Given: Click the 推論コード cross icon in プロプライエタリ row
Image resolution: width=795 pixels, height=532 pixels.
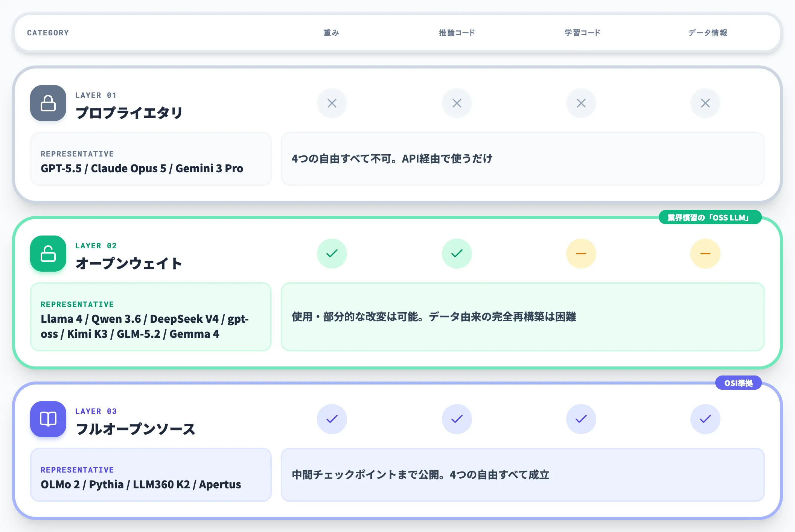Looking at the screenshot, I should click(457, 103).
